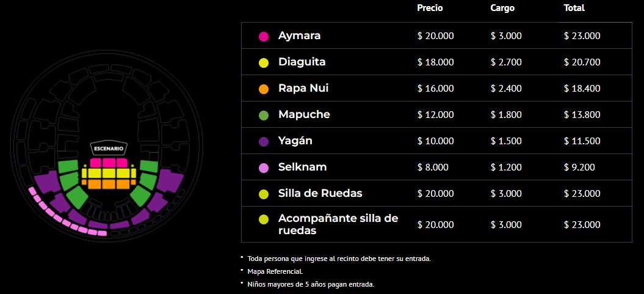The image size is (644, 294).
Task: Click the orange Rapa Nui color dot
Action: (264, 89)
